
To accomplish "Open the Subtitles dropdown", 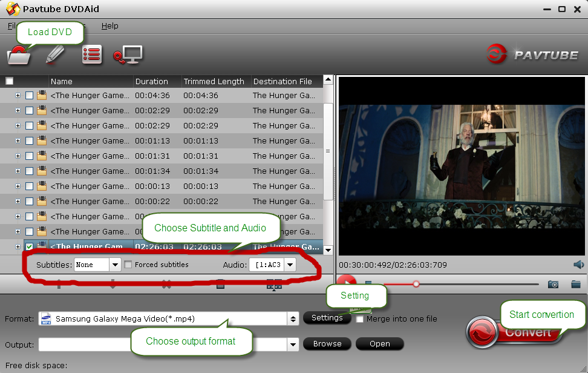I will pyautogui.click(x=115, y=265).
